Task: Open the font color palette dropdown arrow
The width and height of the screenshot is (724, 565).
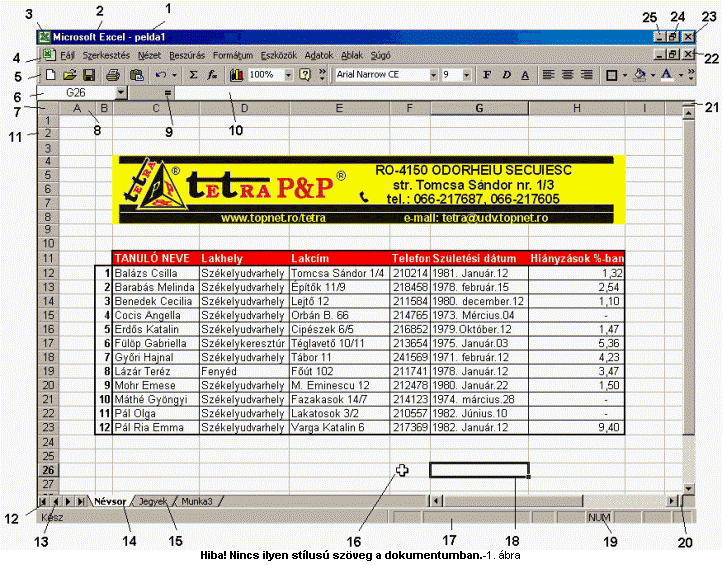Action: click(681, 75)
